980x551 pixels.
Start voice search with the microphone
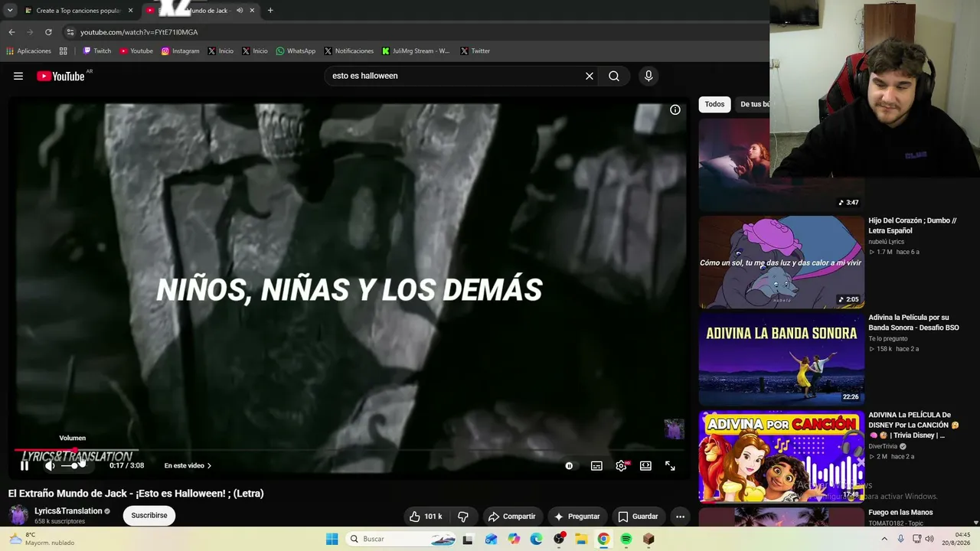tap(648, 76)
